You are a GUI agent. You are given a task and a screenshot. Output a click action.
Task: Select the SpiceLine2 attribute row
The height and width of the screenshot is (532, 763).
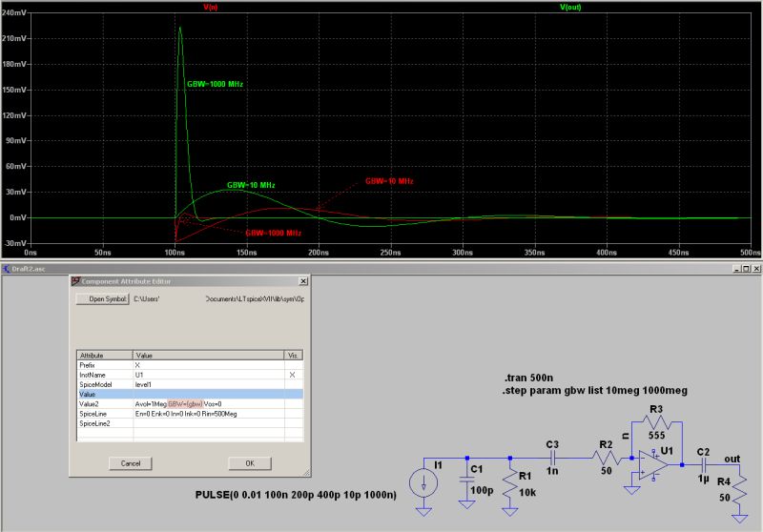(190, 423)
